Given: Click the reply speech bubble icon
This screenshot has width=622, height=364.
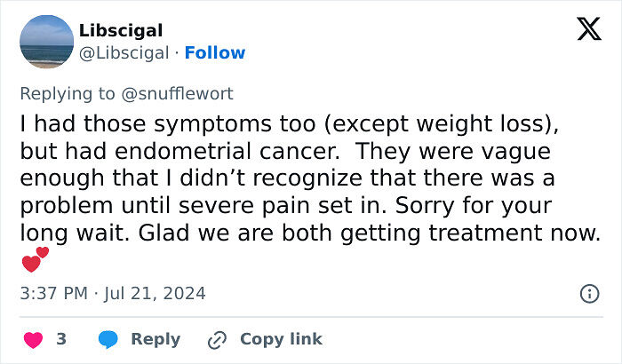Looking at the screenshot, I should pos(108,339).
